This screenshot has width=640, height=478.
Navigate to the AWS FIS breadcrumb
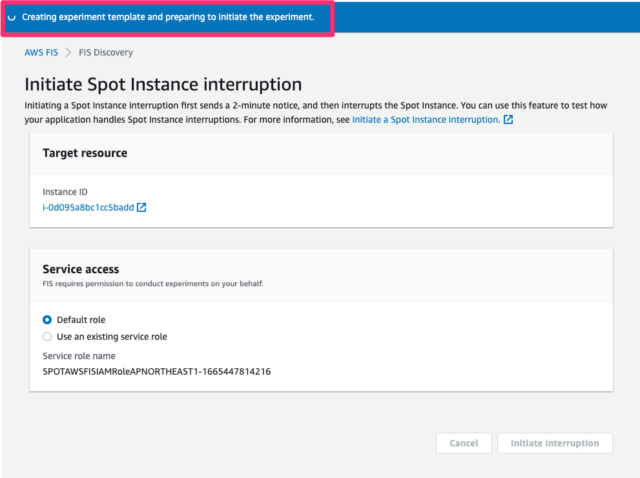[42, 53]
